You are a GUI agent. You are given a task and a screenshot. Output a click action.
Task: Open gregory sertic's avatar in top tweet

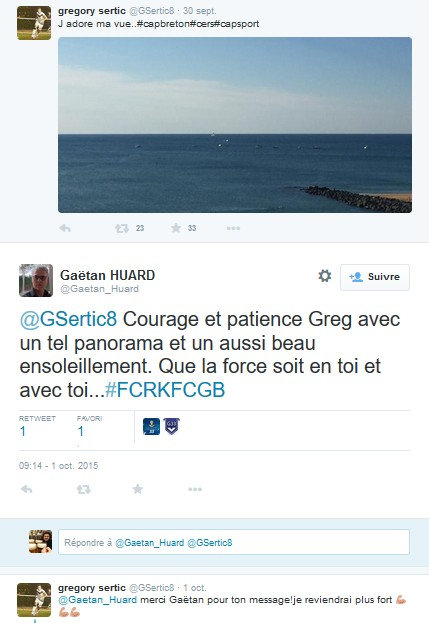(x=34, y=23)
